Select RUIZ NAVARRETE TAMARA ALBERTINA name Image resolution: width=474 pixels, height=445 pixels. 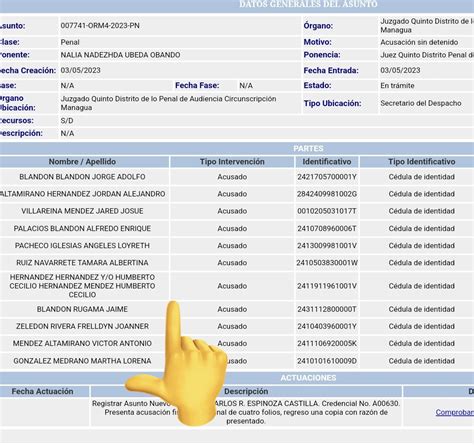tap(82, 263)
